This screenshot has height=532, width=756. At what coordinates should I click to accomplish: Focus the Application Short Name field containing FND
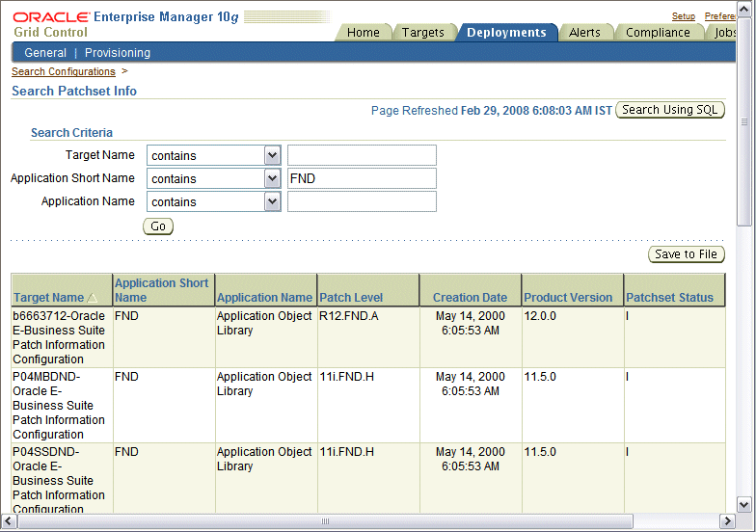(362, 178)
